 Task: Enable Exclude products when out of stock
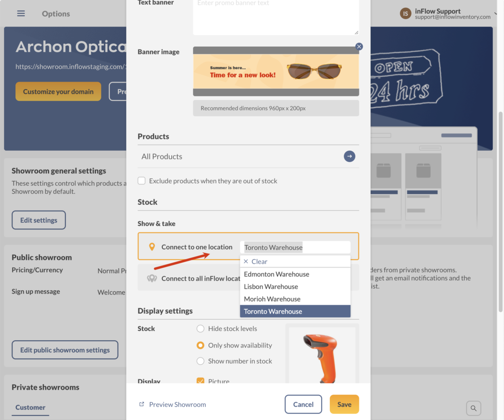pos(141,180)
